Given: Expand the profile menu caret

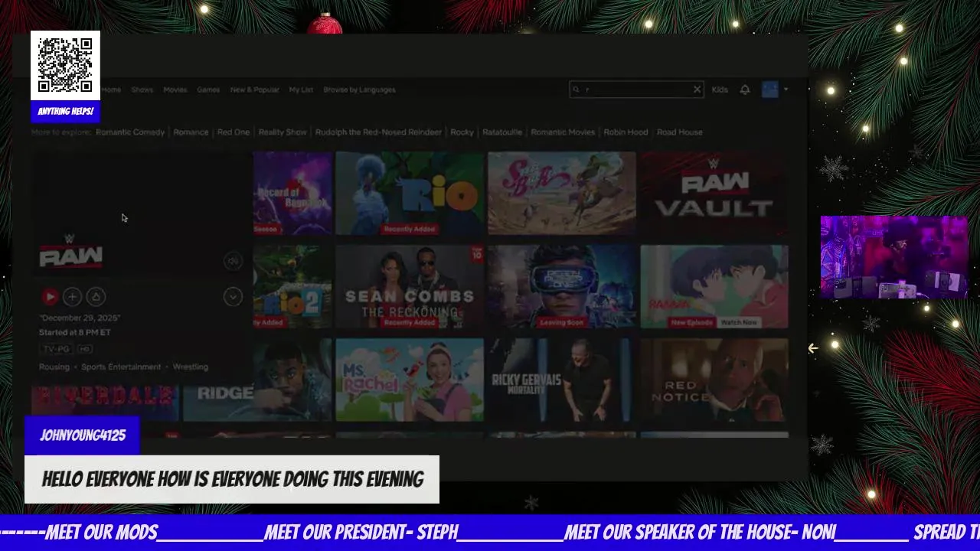Looking at the screenshot, I should (x=786, y=90).
